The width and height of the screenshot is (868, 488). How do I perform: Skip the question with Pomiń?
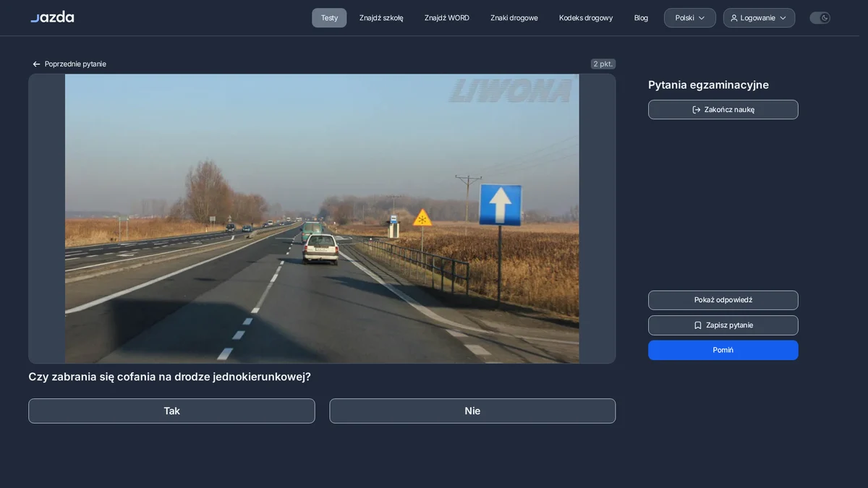(x=723, y=350)
